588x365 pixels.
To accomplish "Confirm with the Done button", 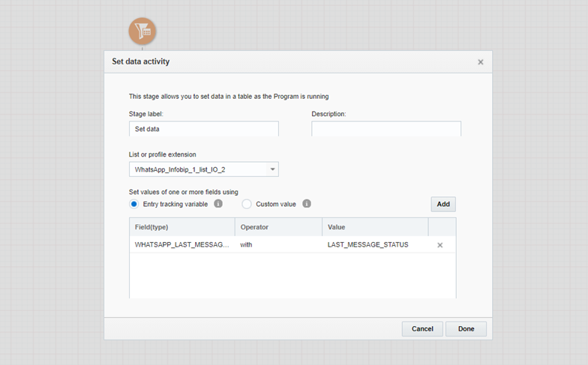I will [466, 329].
